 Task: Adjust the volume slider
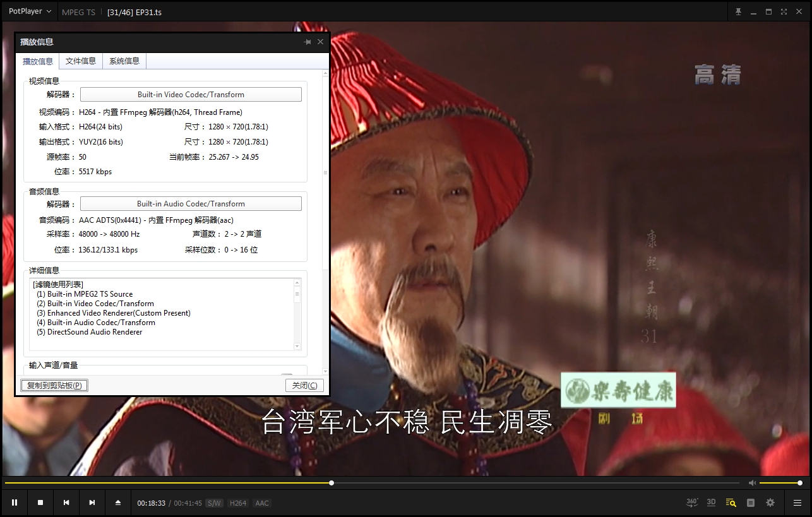point(780,483)
